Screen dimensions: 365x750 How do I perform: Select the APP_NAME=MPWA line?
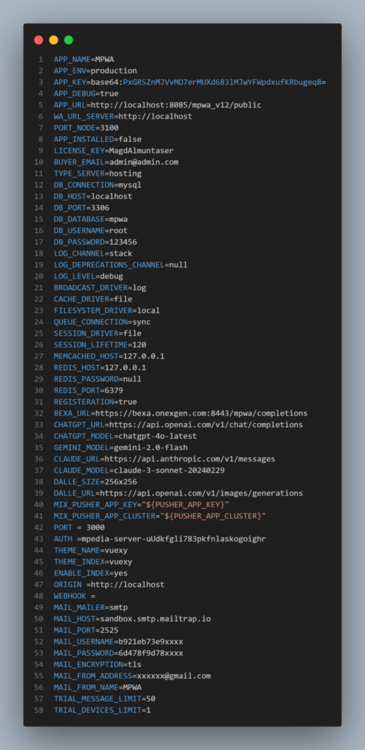coord(84,59)
